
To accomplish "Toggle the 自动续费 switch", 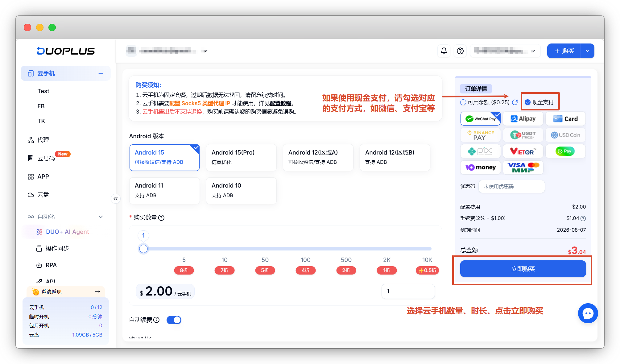I will click(x=174, y=320).
